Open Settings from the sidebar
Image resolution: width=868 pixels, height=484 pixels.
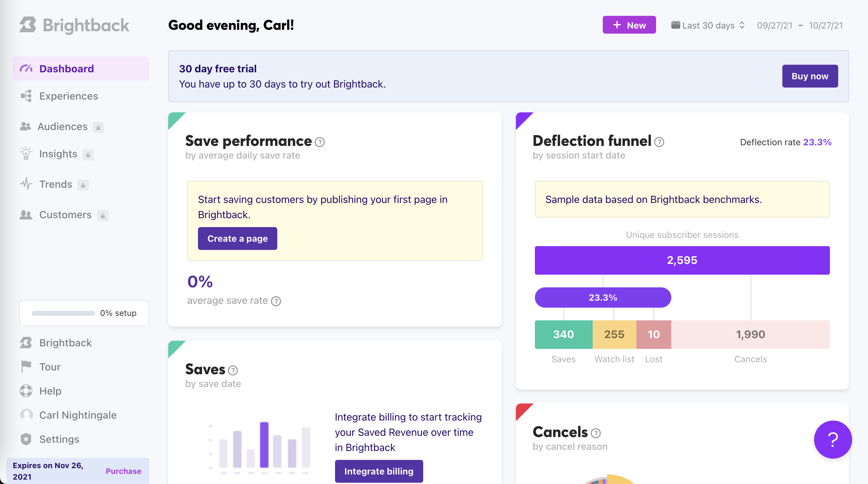[59, 439]
